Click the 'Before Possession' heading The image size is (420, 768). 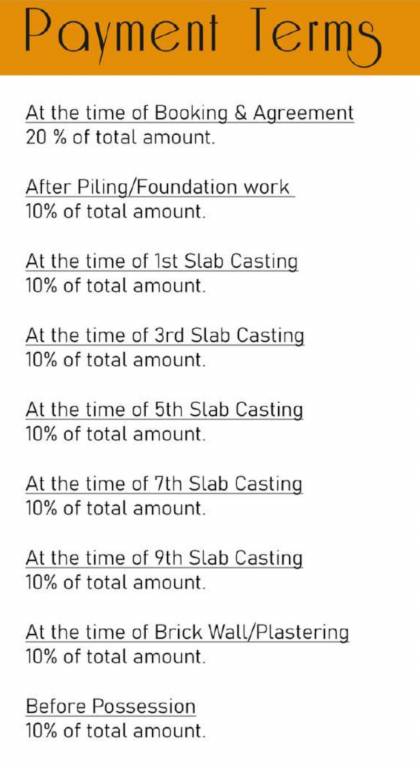[x=111, y=707]
